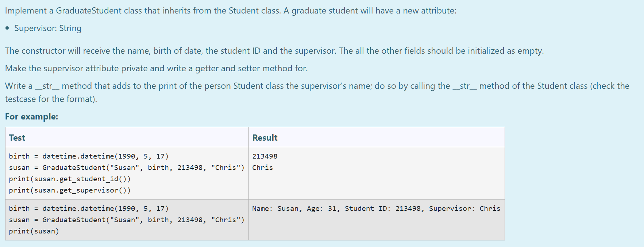Click the "Implement a GraduateStudent class" sentence
Image resolution: width=644 pixels, height=247 pixels.
tap(230, 11)
